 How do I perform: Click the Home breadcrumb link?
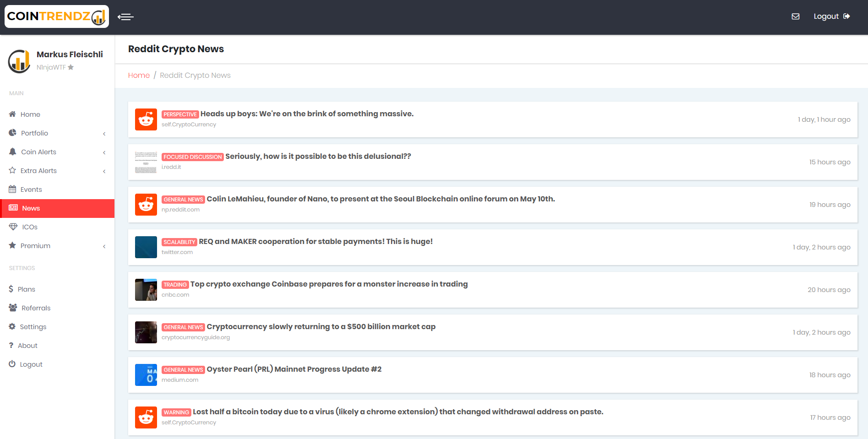(x=139, y=75)
